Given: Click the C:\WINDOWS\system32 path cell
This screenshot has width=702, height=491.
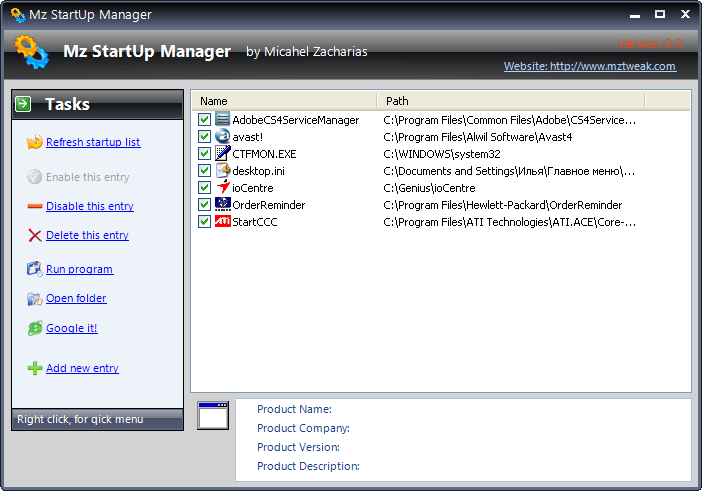Looking at the screenshot, I should (442, 154).
